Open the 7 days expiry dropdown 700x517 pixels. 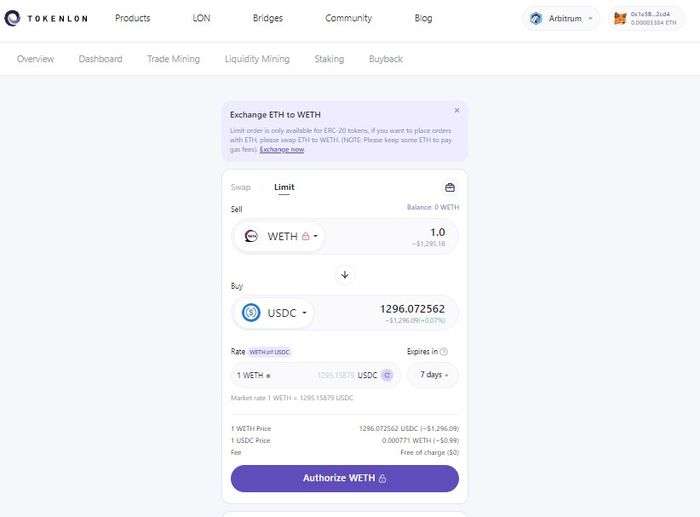[433, 375]
